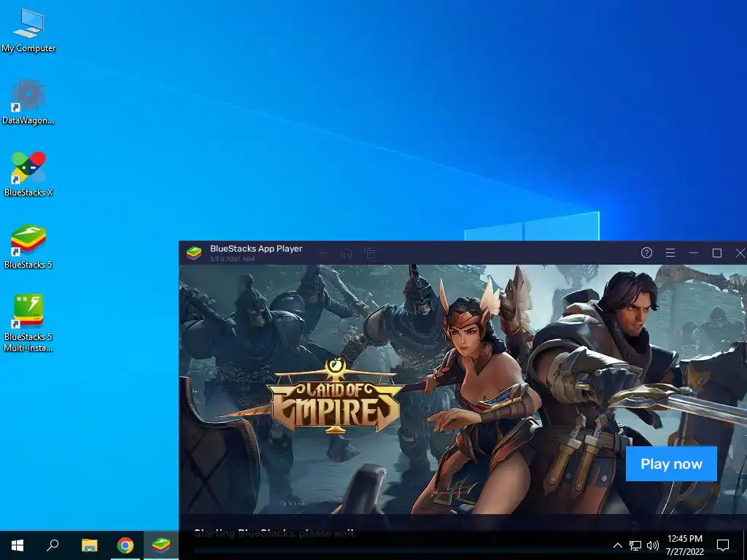Select BlueStacks taskbar icon
Viewport: 747px width, 560px height.
(x=161, y=545)
